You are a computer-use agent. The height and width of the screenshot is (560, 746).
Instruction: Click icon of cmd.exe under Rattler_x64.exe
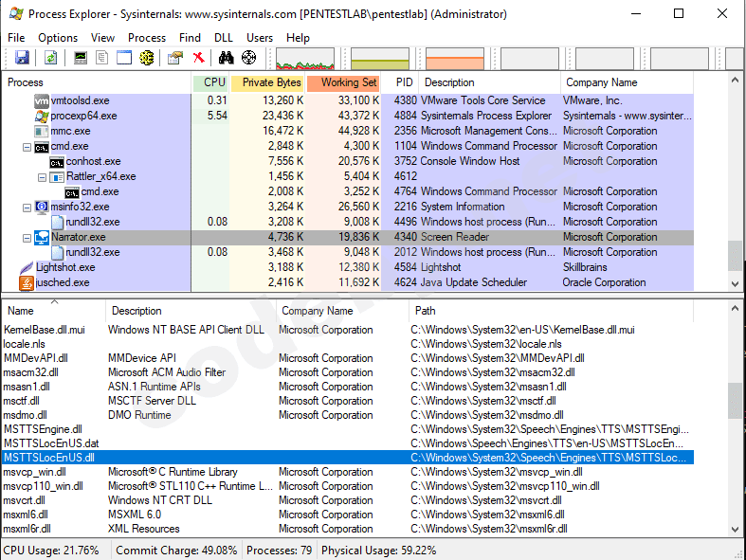72,192
